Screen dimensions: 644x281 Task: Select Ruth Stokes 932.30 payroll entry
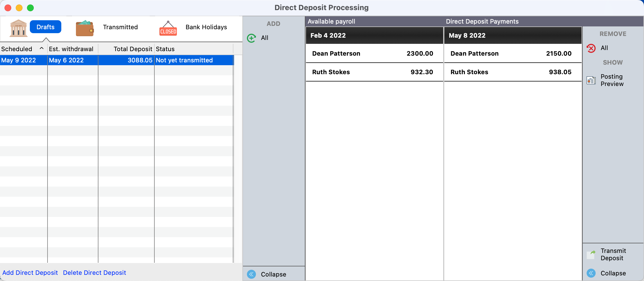[374, 72]
